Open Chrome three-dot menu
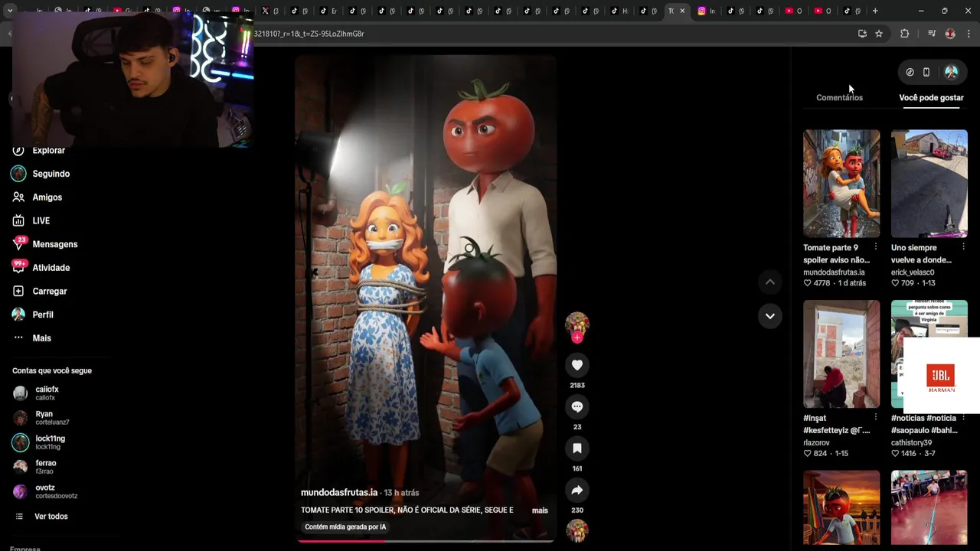The width and height of the screenshot is (980, 551). 969,34
